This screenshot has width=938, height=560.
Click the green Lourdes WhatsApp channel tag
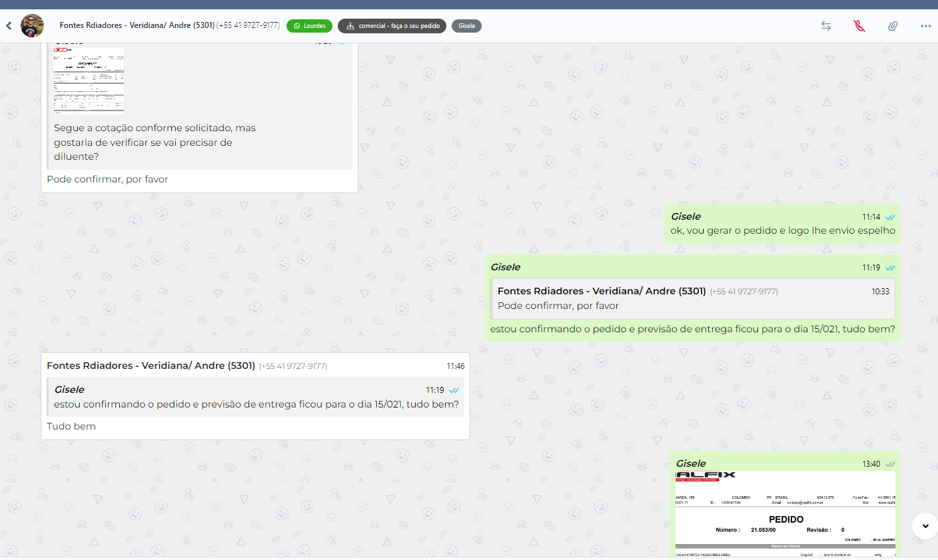point(309,26)
